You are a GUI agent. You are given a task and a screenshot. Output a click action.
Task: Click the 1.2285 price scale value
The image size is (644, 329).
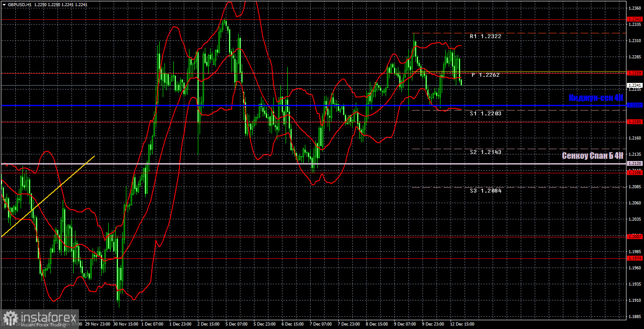point(635,57)
